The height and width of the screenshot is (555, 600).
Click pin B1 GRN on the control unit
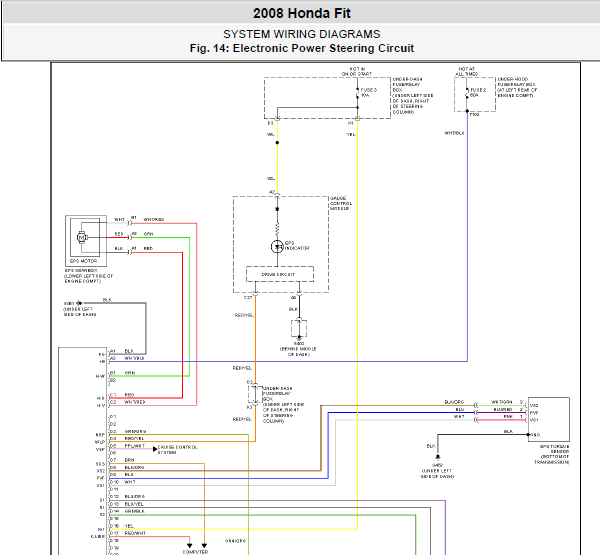[122, 373]
